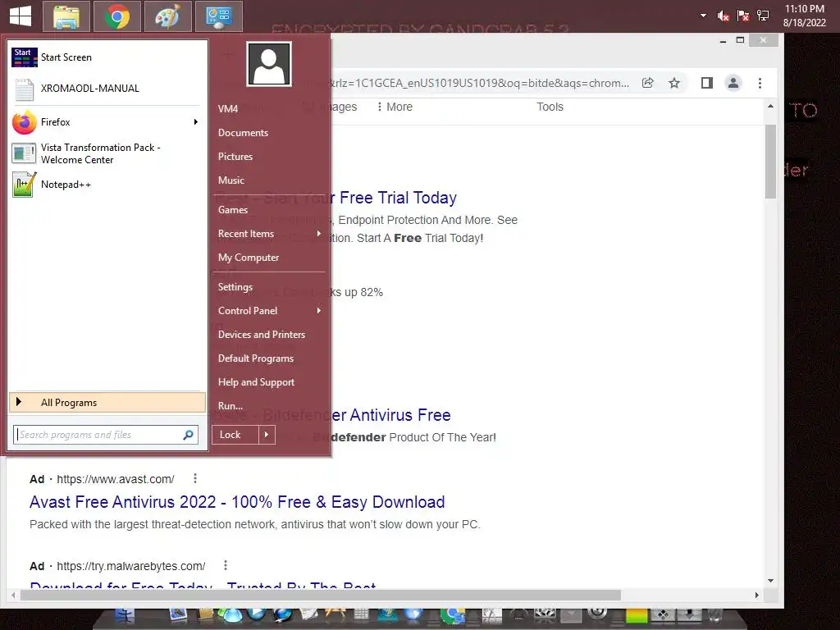Click the Firefox logo icon
Screen dimensions: 840x630
point(24,123)
